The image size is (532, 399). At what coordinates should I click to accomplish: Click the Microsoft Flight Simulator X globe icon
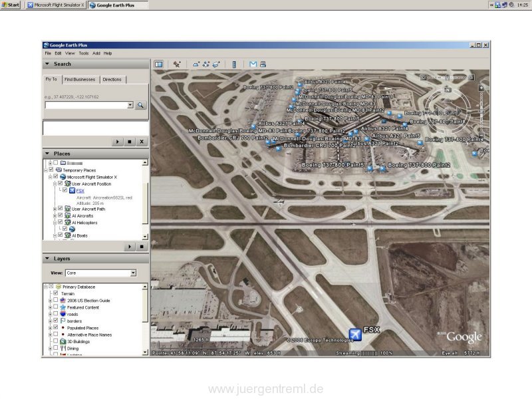63,177
